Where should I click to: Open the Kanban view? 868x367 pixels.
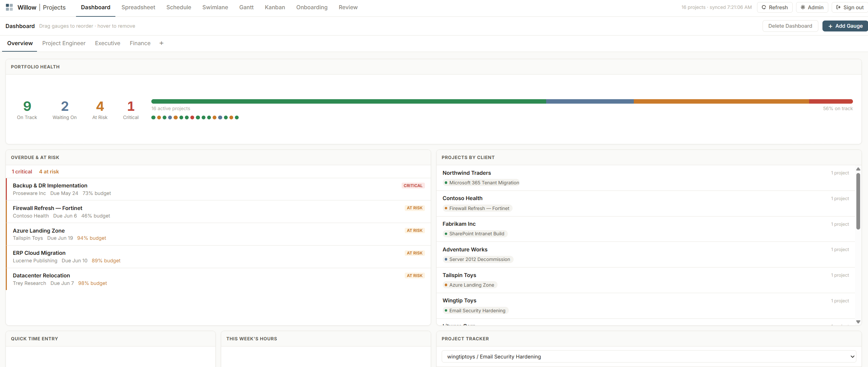(x=275, y=7)
